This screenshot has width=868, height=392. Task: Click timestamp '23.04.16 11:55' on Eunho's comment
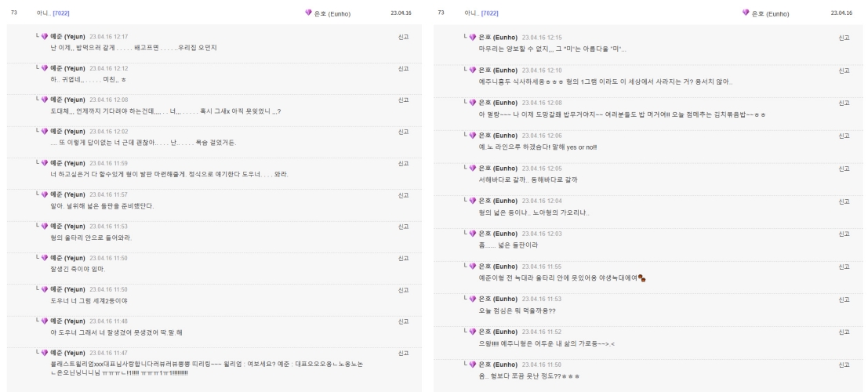[x=541, y=267]
